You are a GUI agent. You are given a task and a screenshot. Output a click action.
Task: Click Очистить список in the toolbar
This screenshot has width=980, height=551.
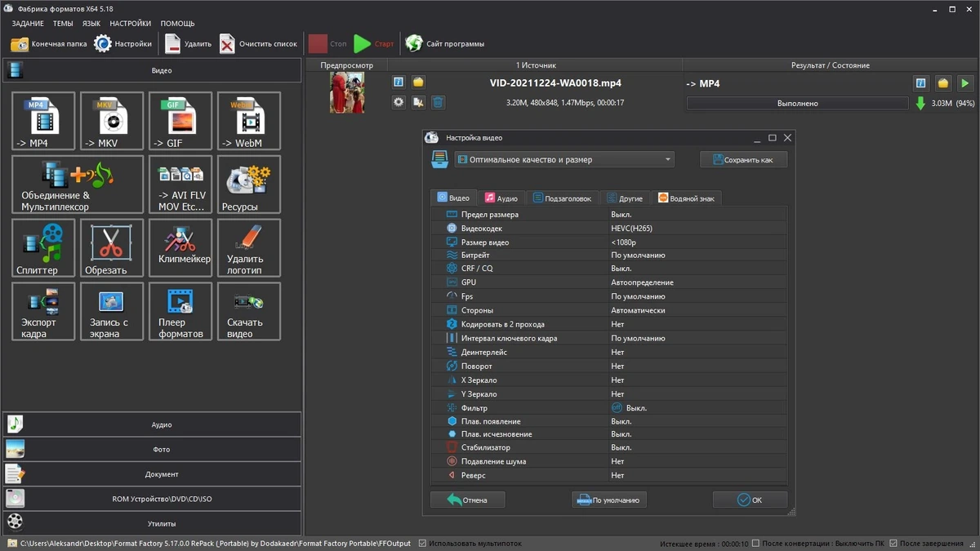coord(258,44)
